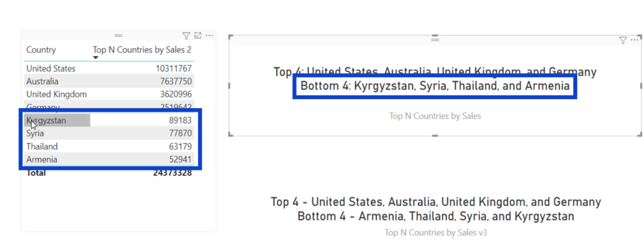
Task: Click the value 52941
Action: [x=180, y=159]
